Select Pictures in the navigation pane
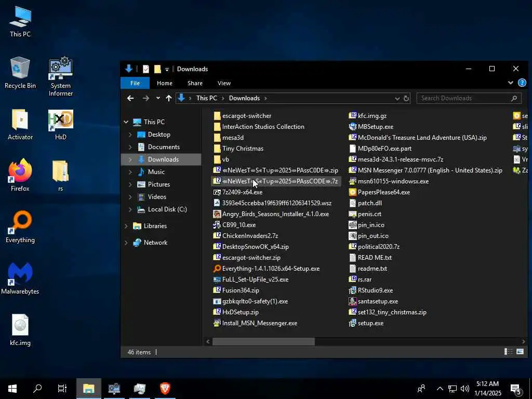 pos(159,184)
